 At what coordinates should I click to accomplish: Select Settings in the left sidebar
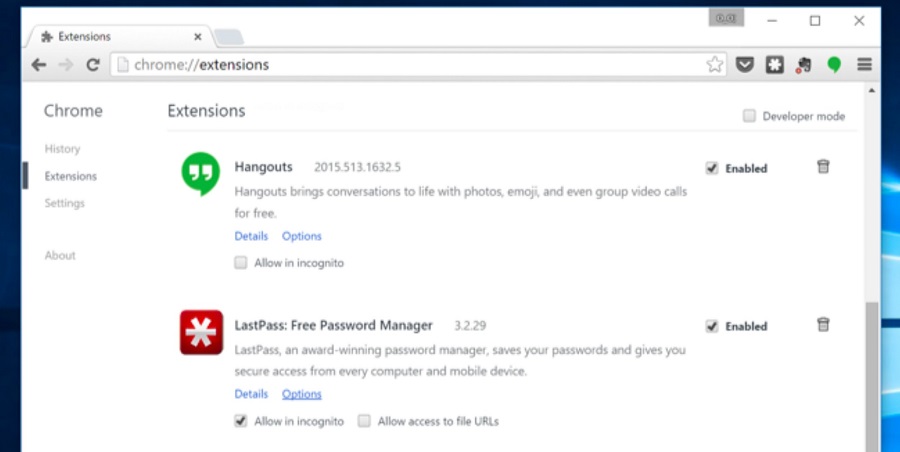(x=64, y=203)
